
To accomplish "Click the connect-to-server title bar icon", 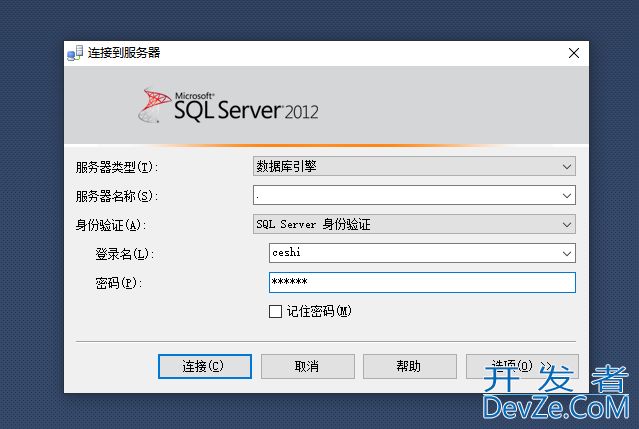I will (x=75, y=53).
